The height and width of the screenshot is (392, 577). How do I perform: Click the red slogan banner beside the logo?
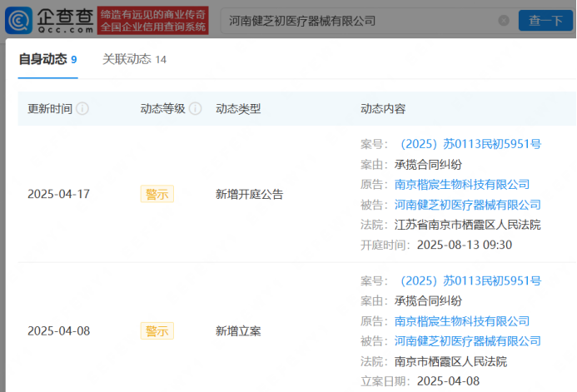coord(152,20)
